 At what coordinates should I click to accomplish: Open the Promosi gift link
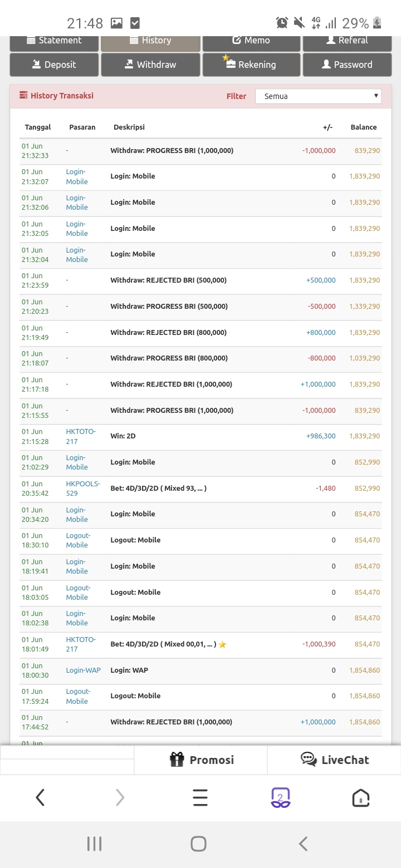click(x=201, y=759)
